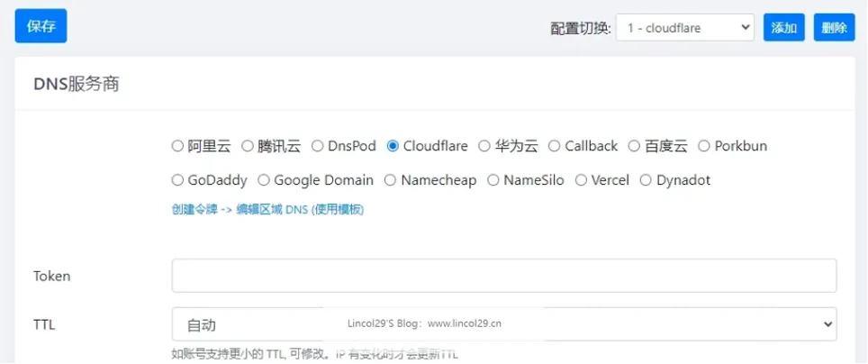Select the Porkbun radio button
The width and height of the screenshot is (868, 364).
tap(703, 146)
